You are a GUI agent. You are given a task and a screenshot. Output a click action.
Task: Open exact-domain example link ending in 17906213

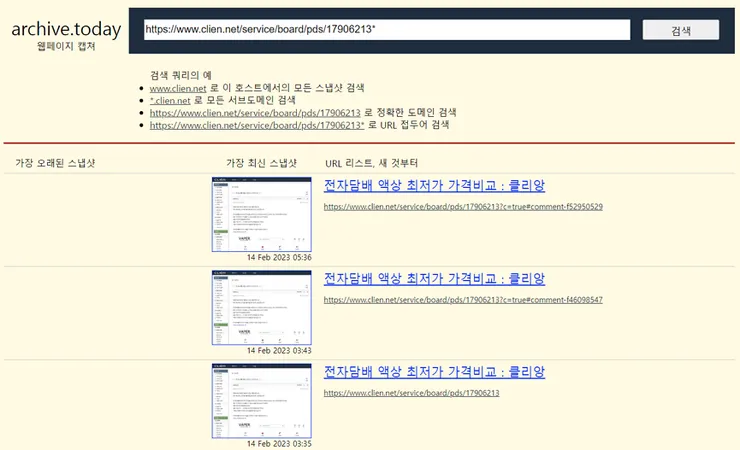[x=255, y=113]
